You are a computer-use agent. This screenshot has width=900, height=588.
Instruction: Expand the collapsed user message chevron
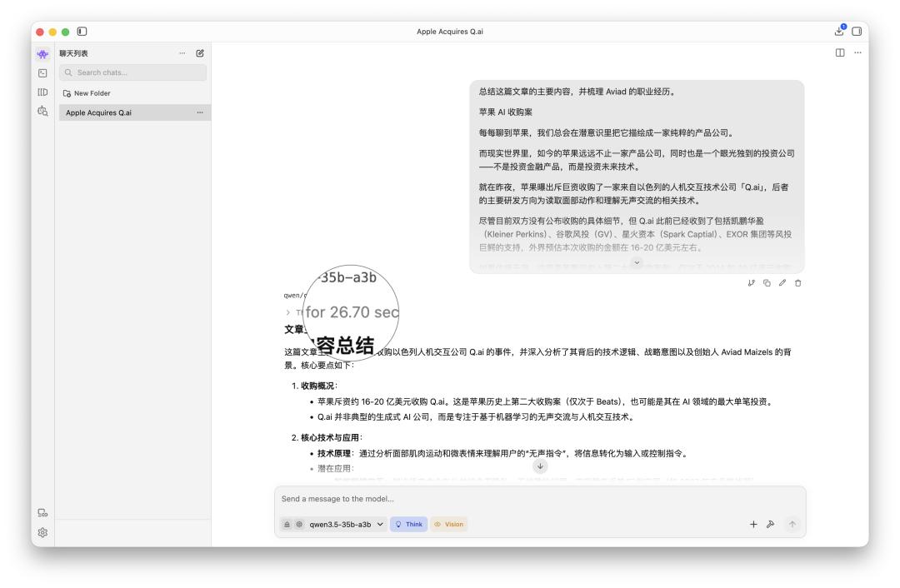coord(637,262)
